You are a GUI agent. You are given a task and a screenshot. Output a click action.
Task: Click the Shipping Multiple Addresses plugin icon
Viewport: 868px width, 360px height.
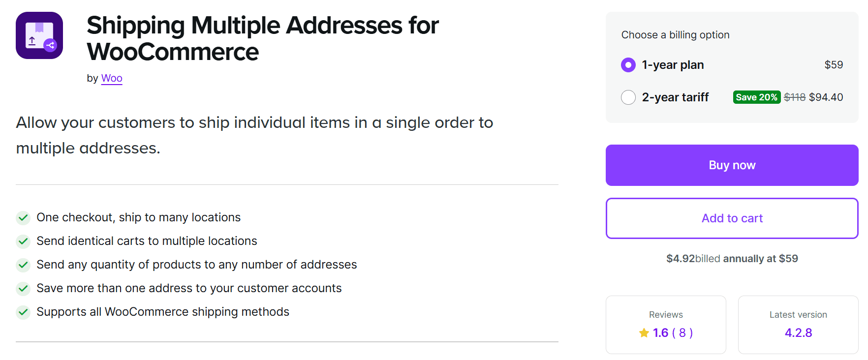click(39, 35)
